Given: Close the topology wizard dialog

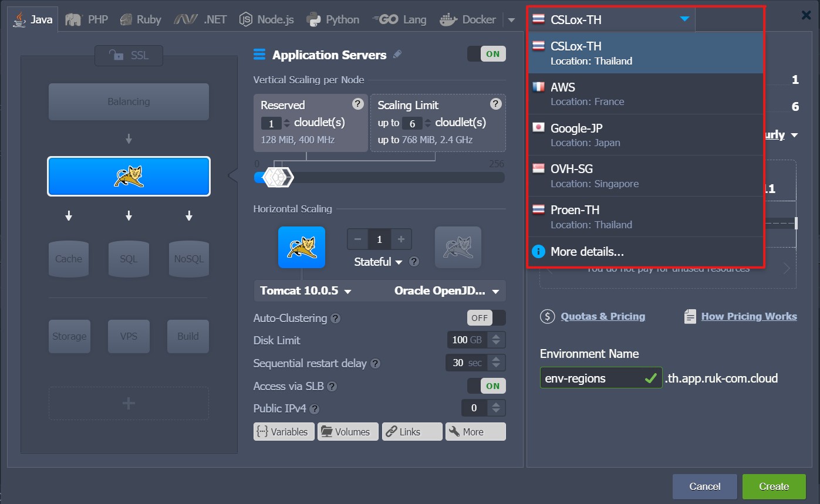Looking at the screenshot, I should 806,15.
